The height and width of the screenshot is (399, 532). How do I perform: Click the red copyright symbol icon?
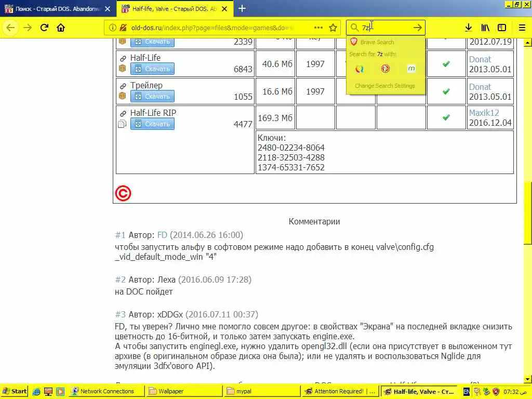123,193
